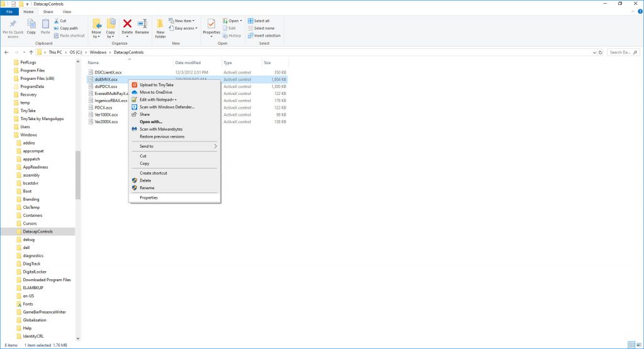The width and height of the screenshot is (644, 349).
Task: Choose Delete in the context menu
Action: click(175, 180)
